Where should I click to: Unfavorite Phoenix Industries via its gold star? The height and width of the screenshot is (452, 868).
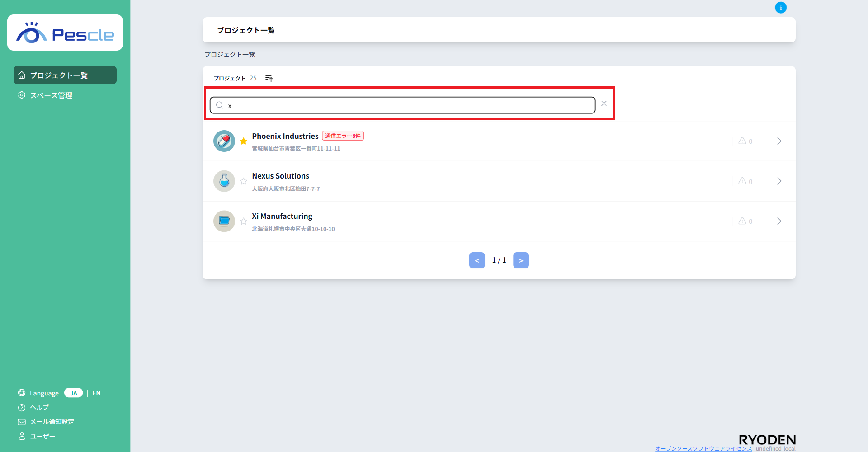click(x=244, y=141)
